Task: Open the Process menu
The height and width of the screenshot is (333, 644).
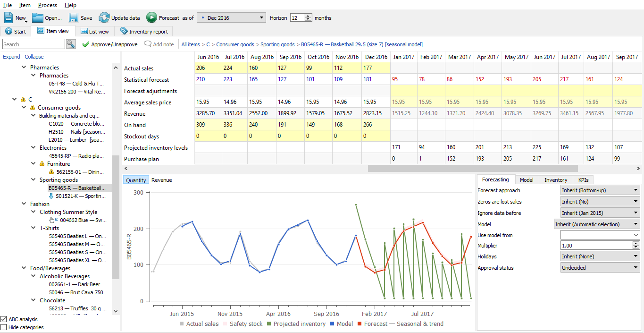Action: pyautogui.click(x=47, y=5)
